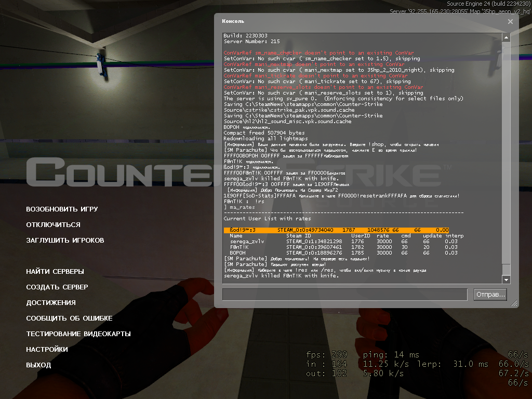Image resolution: width=532 pixels, height=399 pixels.
Task: Click the 'Build: 2230303' line
Action: click(x=246, y=36)
